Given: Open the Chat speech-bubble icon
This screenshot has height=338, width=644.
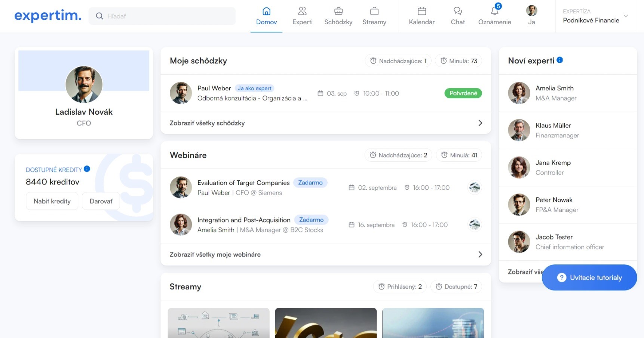Looking at the screenshot, I should 457,11.
